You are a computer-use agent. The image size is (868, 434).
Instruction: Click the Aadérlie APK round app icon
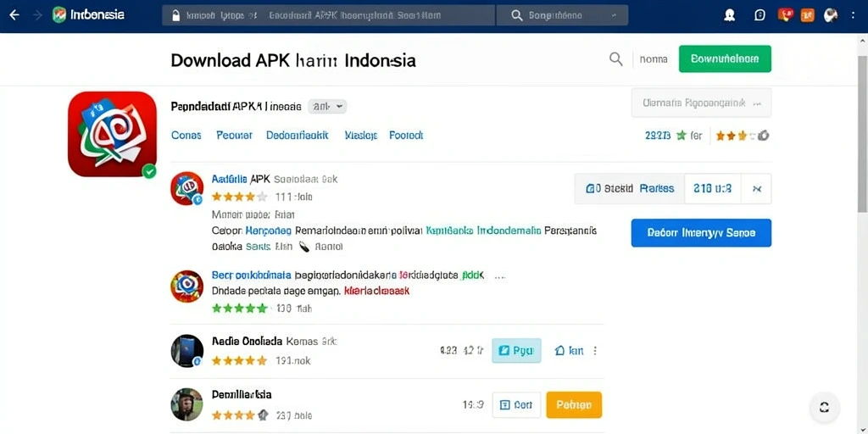[x=186, y=188]
